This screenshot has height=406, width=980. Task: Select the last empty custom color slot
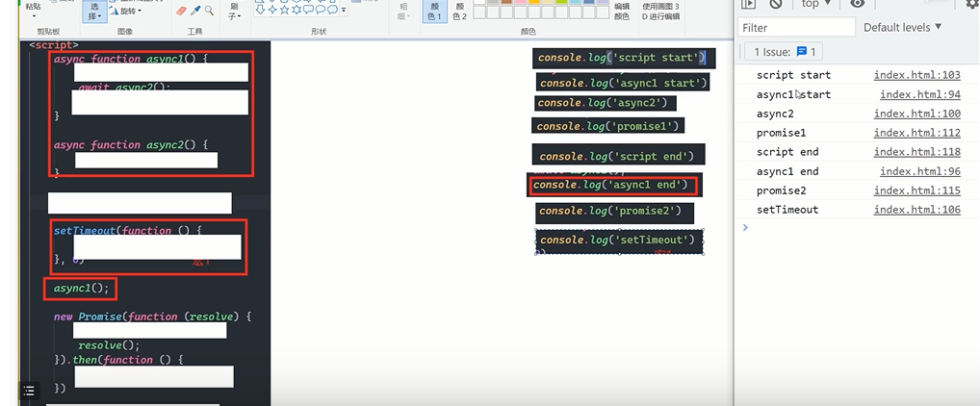tap(603, 12)
